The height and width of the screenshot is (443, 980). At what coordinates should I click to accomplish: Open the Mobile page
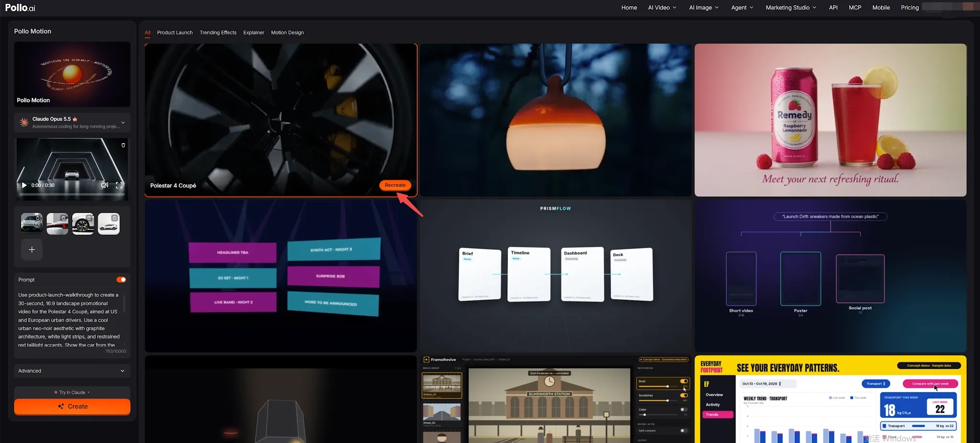881,8
